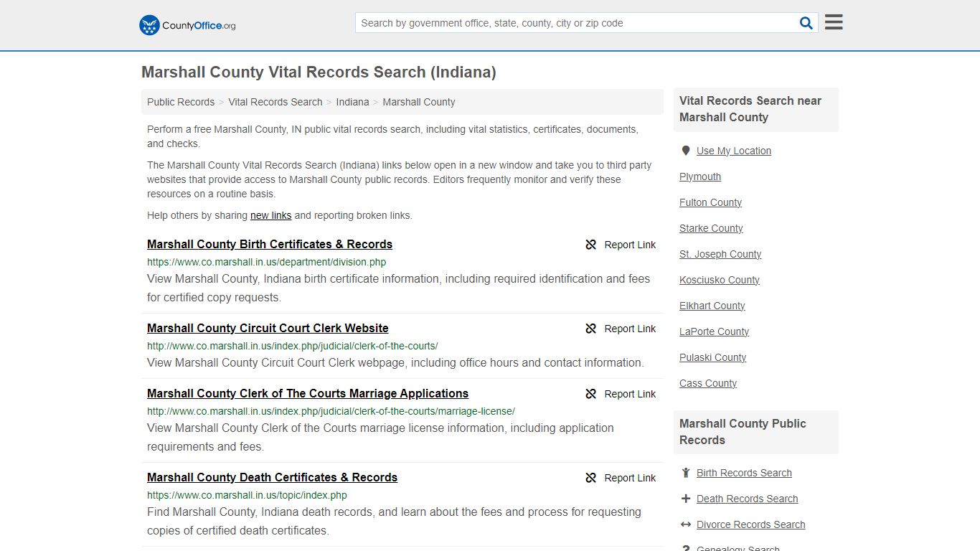
Task: Click the broken-link icon for Marriage Applications
Action: coord(591,394)
